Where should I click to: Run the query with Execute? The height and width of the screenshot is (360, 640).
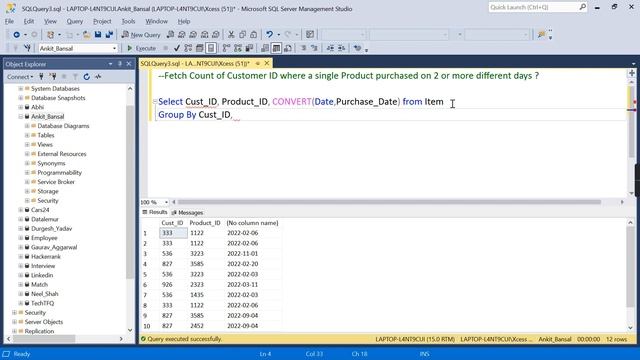pos(141,48)
